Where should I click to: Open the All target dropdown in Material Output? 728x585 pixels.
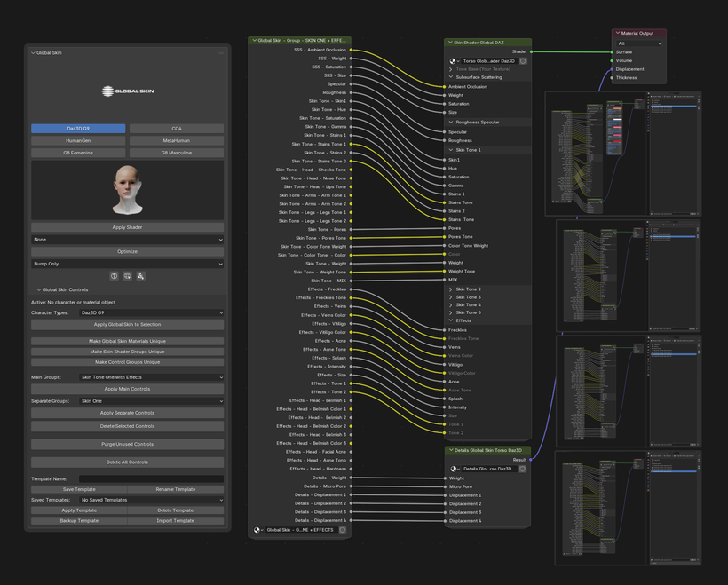(639, 43)
